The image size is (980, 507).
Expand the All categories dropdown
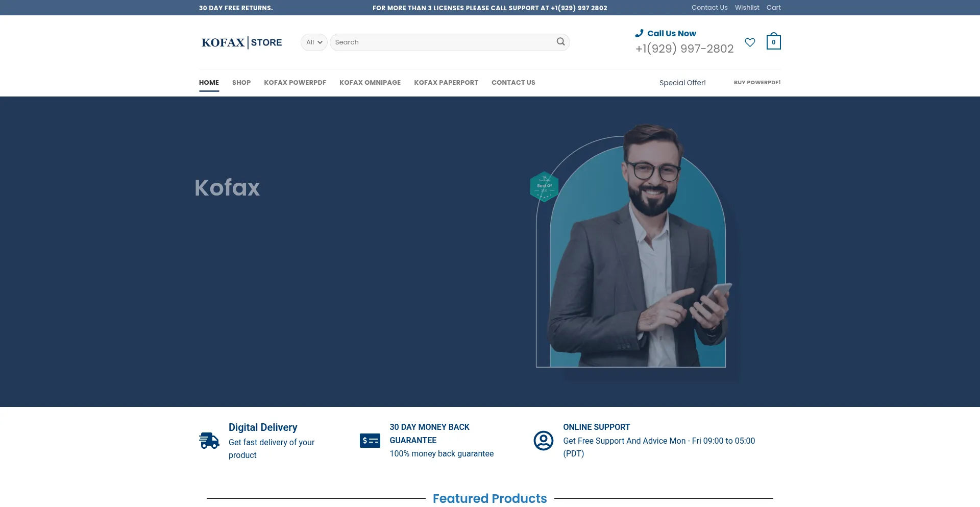tap(314, 42)
